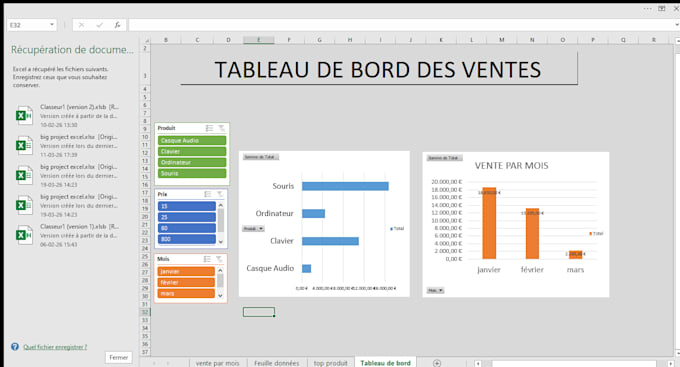This screenshot has height=367, width=680.
Task: Click Prix slicer scroll down arrow
Action: pyautogui.click(x=221, y=242)
